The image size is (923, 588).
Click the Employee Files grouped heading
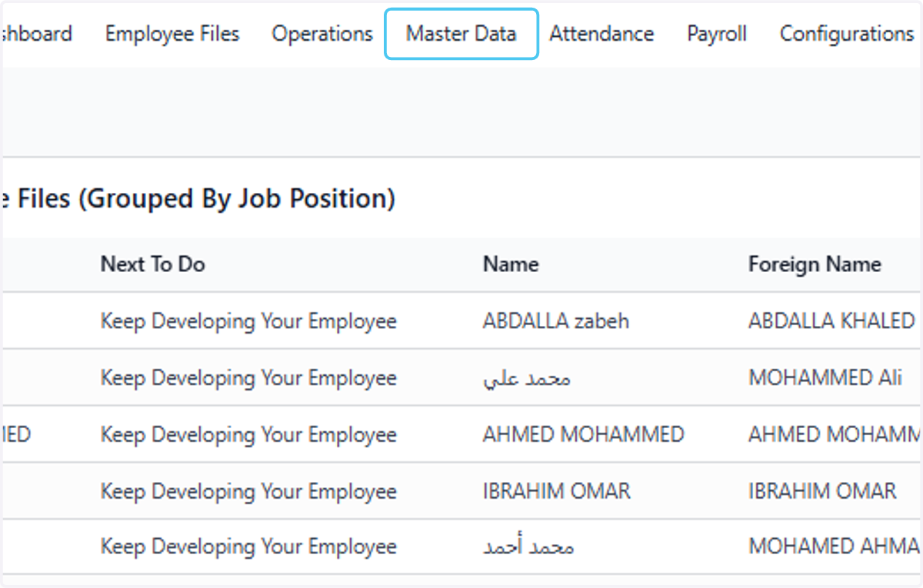tap(198, 199)
